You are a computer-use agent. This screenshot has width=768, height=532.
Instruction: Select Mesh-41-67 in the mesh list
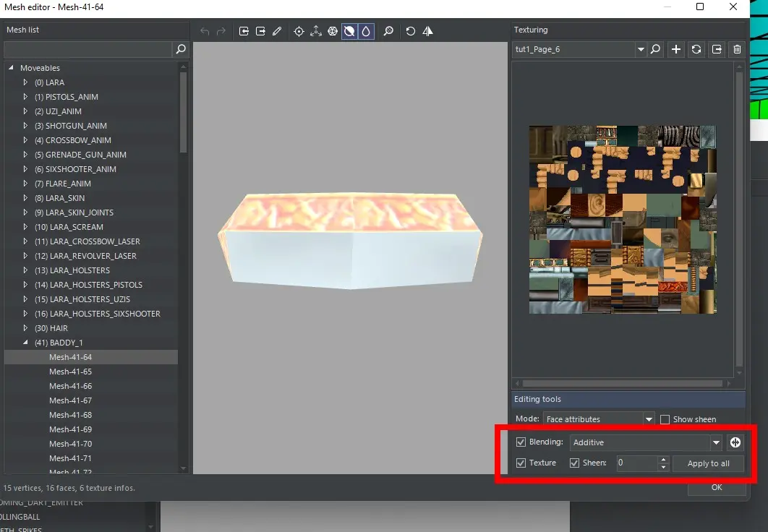point(70,400)
